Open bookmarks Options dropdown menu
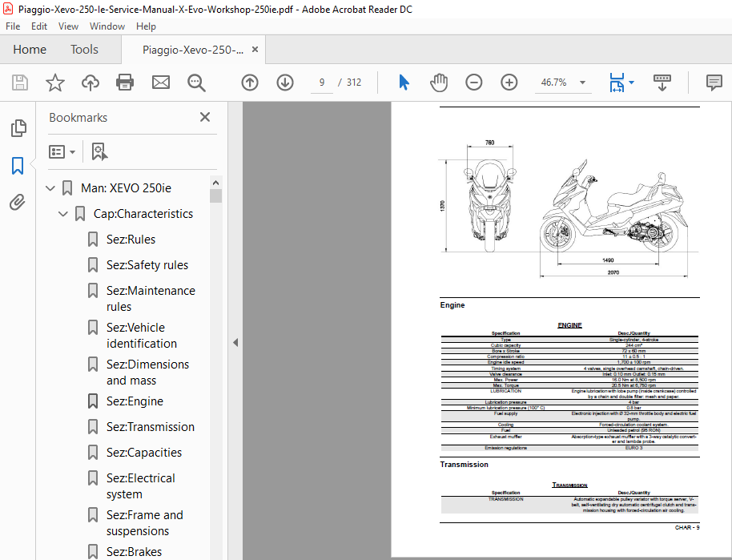 coord(62,151)
